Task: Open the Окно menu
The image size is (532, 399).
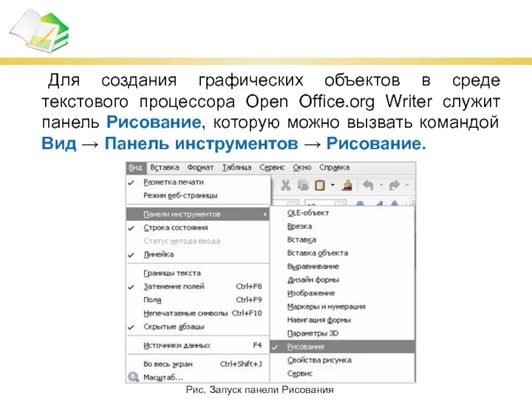Action: click(x=302, y=168)
